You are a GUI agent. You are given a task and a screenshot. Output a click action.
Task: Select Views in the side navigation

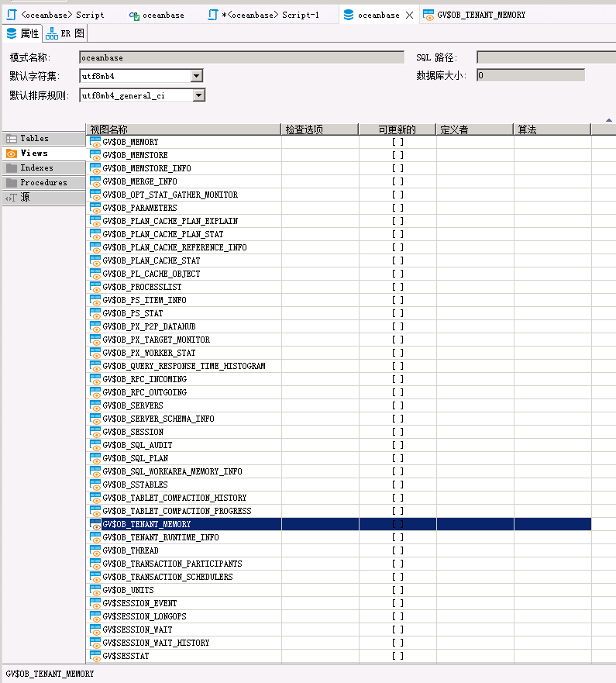(44, 153)
